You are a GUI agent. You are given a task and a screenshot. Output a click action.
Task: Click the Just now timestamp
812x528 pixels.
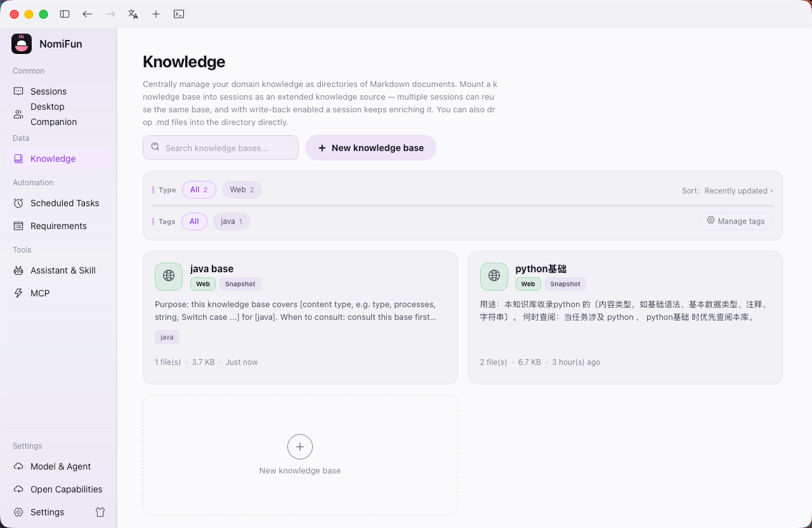pos(242,362)
